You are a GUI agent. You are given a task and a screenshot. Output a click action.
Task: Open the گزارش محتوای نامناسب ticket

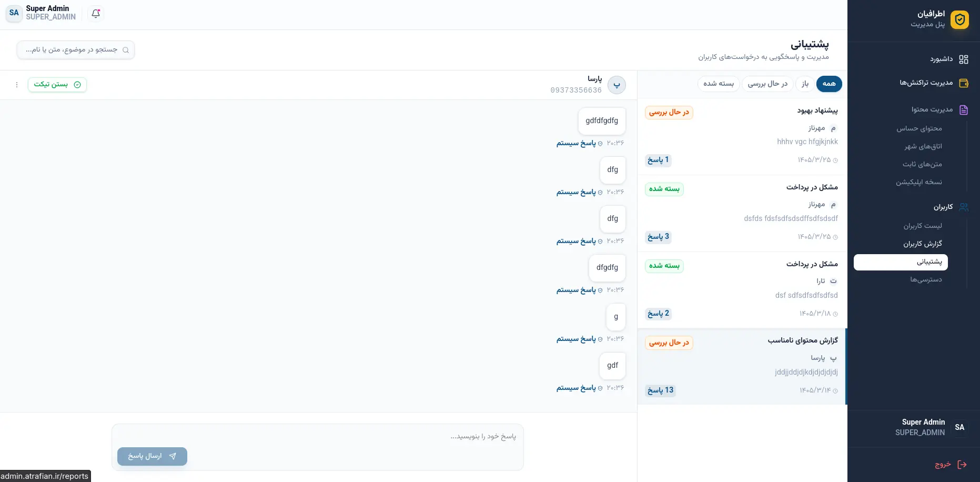click(742, 366)
